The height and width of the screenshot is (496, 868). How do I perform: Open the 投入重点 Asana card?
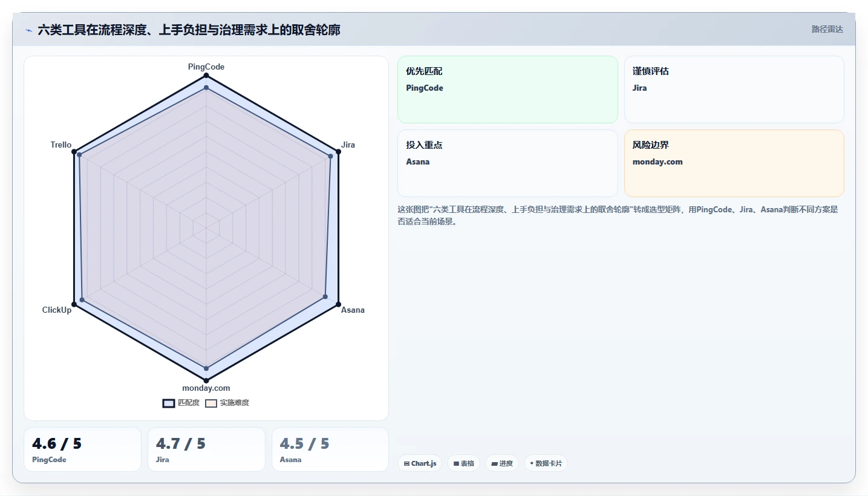tap(507, 163)
